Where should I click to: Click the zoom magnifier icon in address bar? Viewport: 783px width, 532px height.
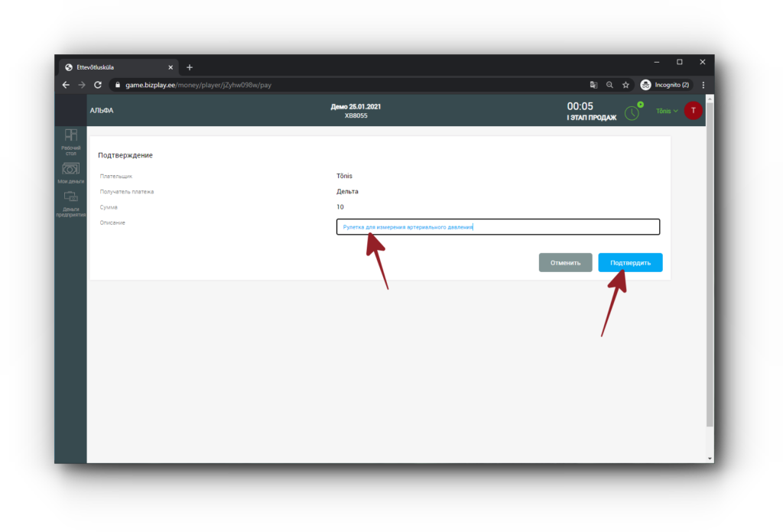coord(609,85)
